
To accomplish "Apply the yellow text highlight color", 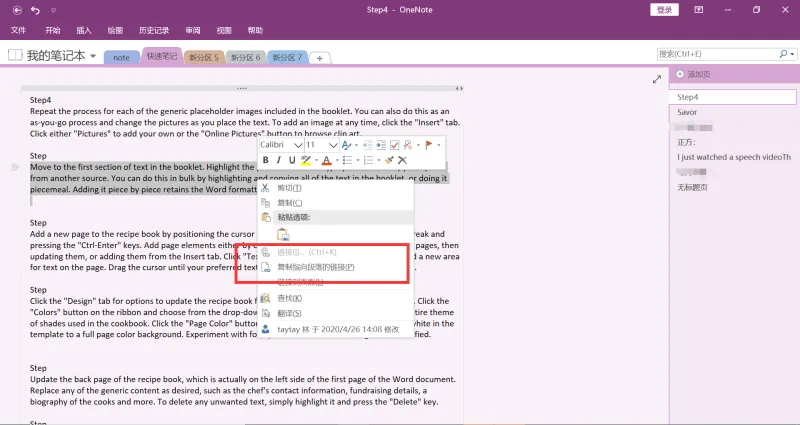I will 306,161.
